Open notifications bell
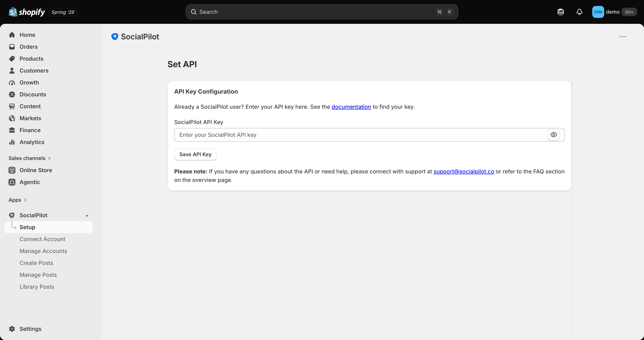The width and height of the screenshot is (644, 340). (579, 12)
